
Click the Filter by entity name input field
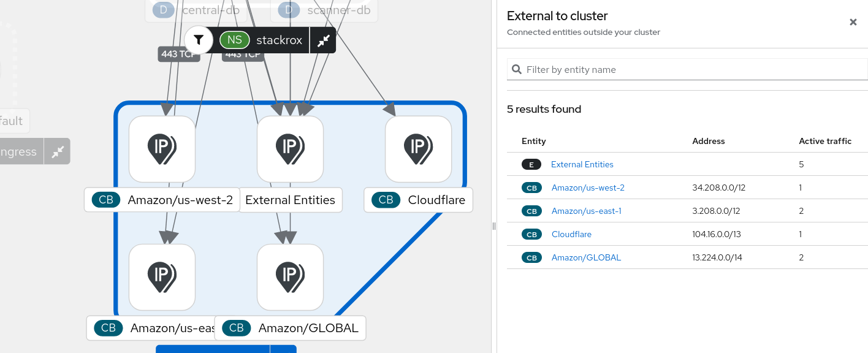(674, 69)
